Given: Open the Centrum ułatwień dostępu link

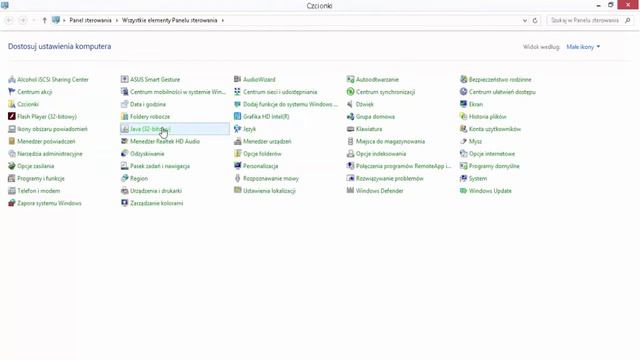Looking at the screenshot, I should (x=502, y=92).
